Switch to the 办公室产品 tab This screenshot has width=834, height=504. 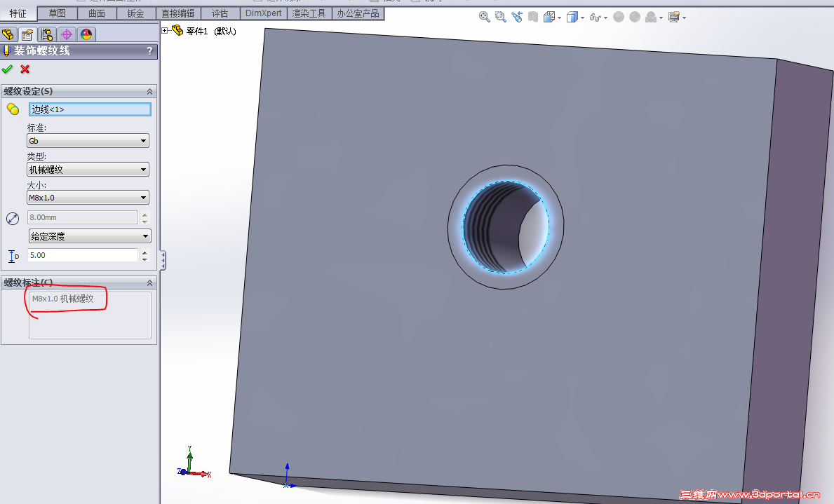coord(358,13)
